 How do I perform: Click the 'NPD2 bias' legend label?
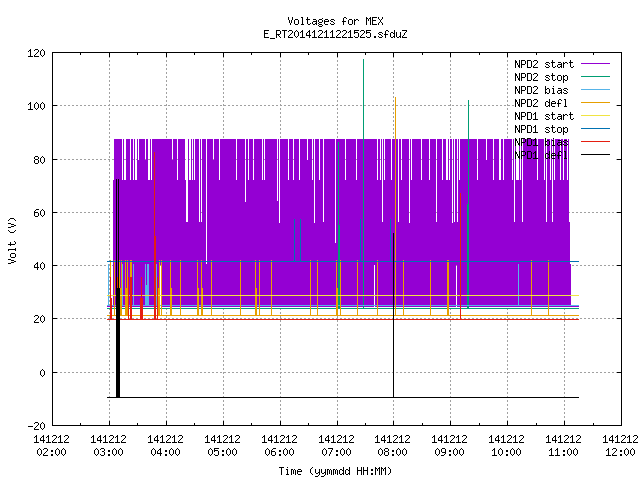tap(541, 90)
